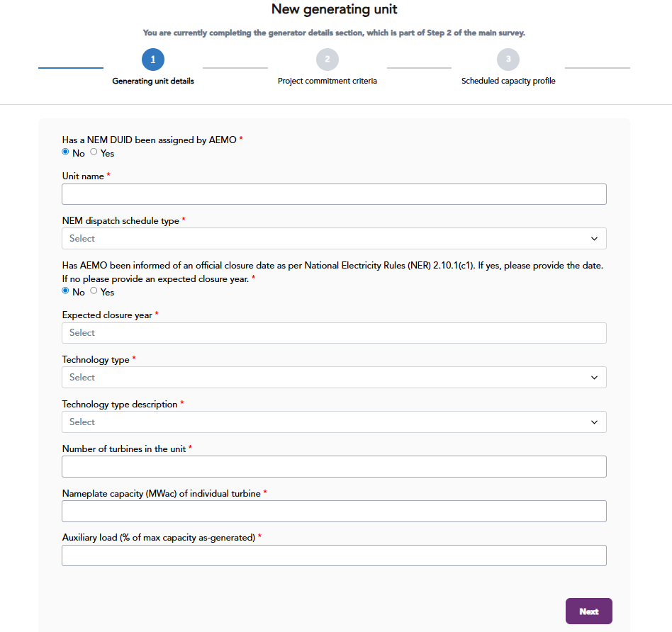Click the NEM dispatch dropdown chevron arrow
Viewport: 672px width, 632px height.
pos(594,239)
